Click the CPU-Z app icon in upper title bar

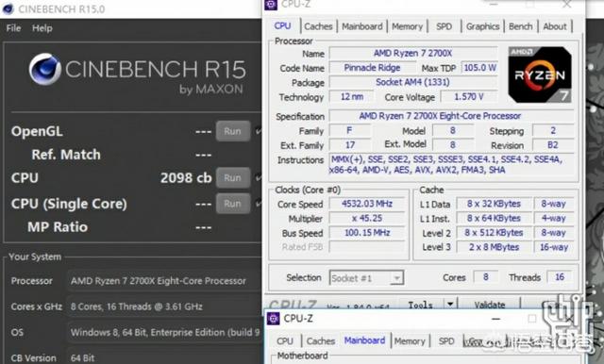[x=271, y=4]
